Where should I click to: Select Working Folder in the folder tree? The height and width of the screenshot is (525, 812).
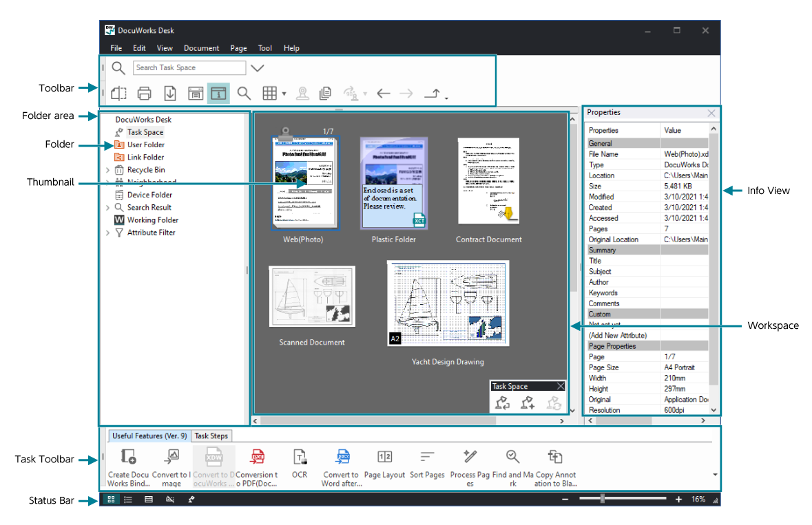pyautogui.click(x=153, y=219)
